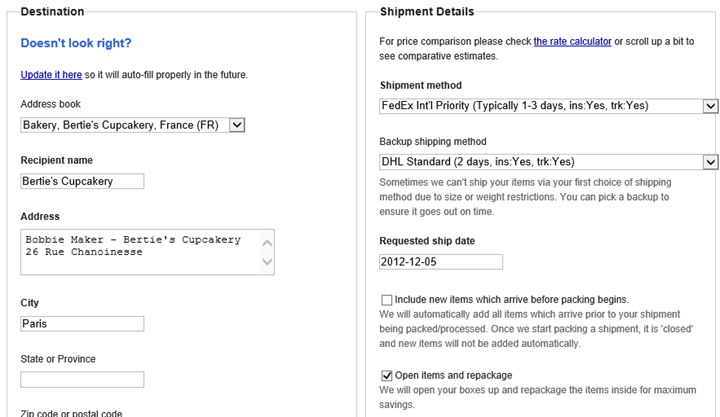Click the Bakery, Bertie's Cupcakery address selector
This screenshot has height=417, width=720.
(133, 125)
